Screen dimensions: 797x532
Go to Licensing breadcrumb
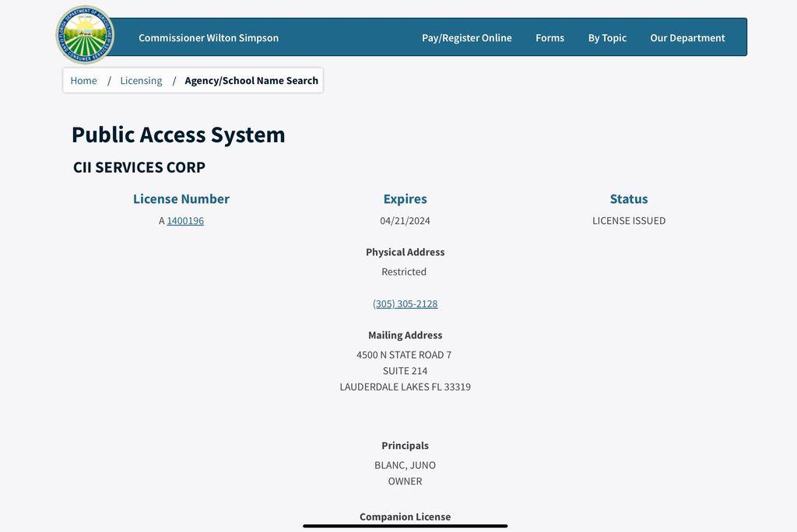point(141,81)
